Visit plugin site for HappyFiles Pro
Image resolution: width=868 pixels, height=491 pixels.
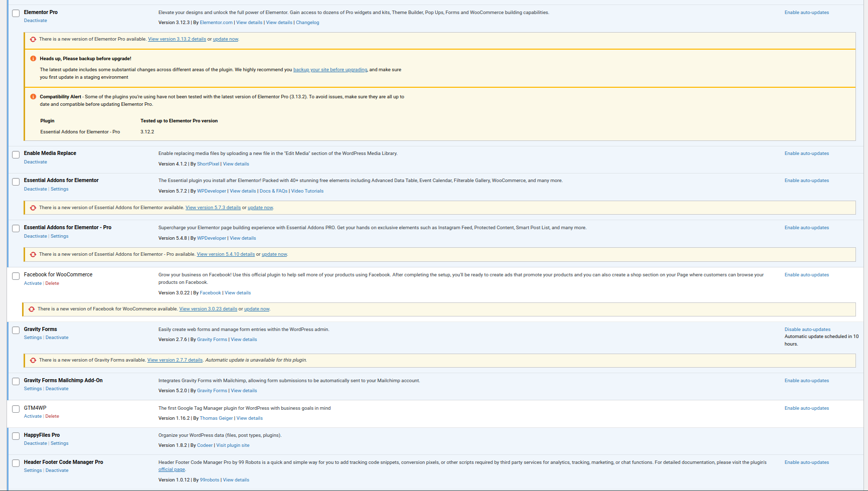click(233, 445)
